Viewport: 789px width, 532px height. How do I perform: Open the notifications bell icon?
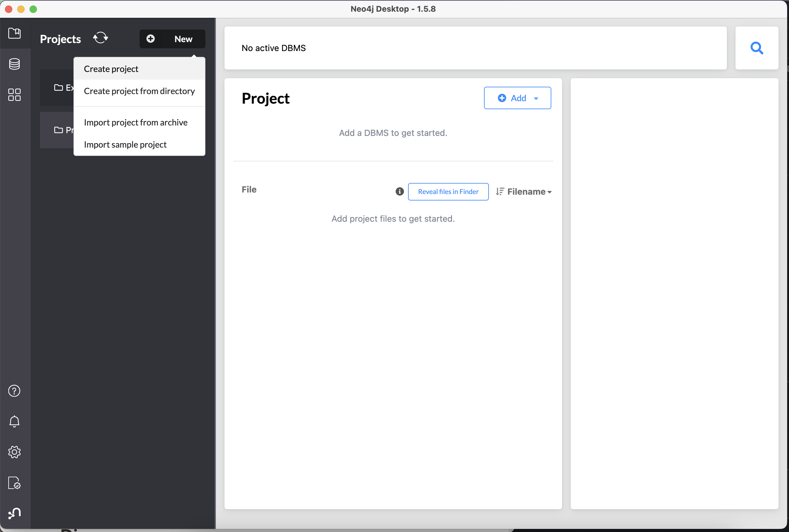(14, 421)
